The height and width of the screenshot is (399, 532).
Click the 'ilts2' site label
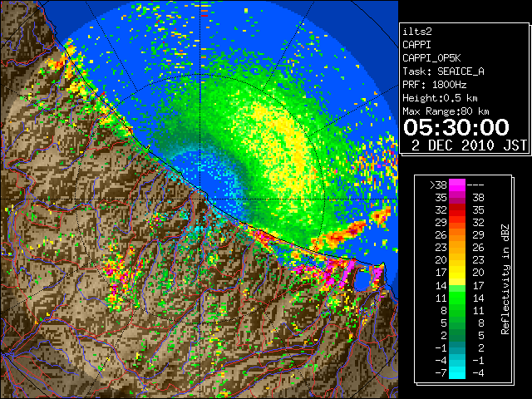(x=417, y=32)
